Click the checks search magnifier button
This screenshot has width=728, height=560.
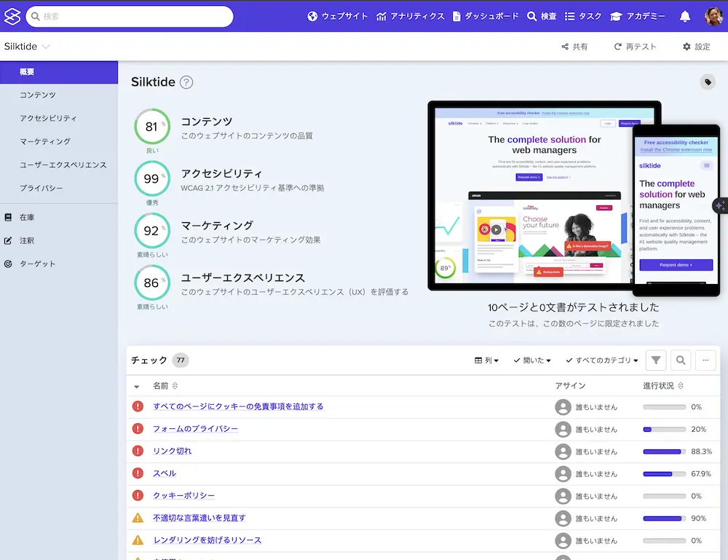coord(681,360)
